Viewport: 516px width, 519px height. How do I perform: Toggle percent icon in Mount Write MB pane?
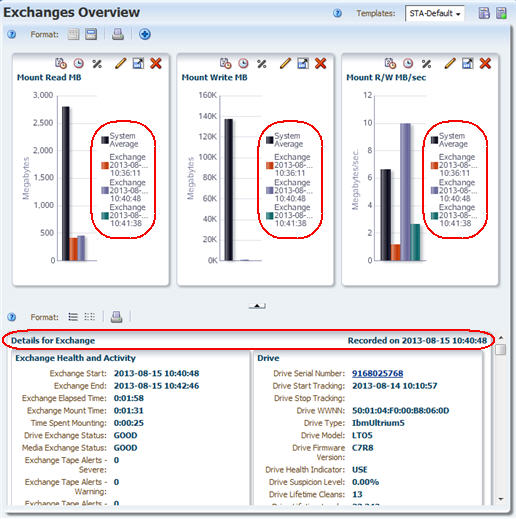(262, 64)
